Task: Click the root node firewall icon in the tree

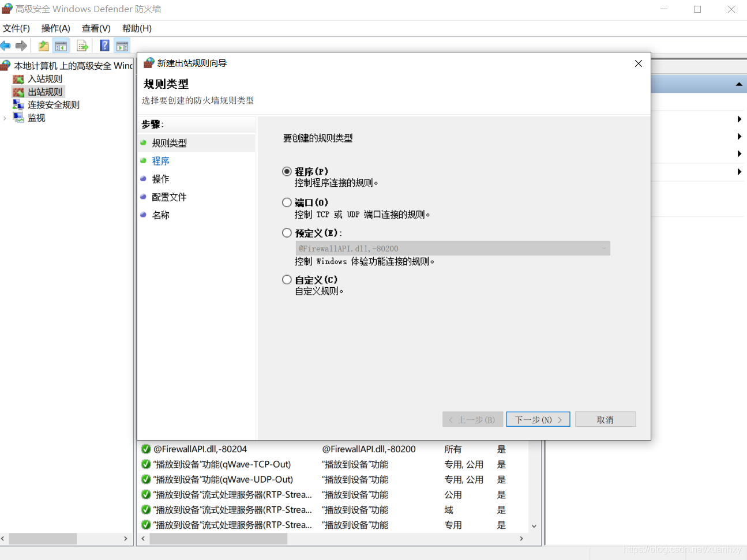Action: tap(6, 65)
